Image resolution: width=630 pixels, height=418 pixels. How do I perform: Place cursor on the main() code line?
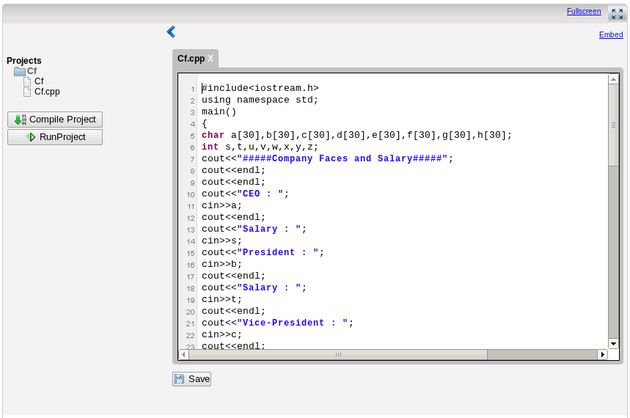click(219, 111)
